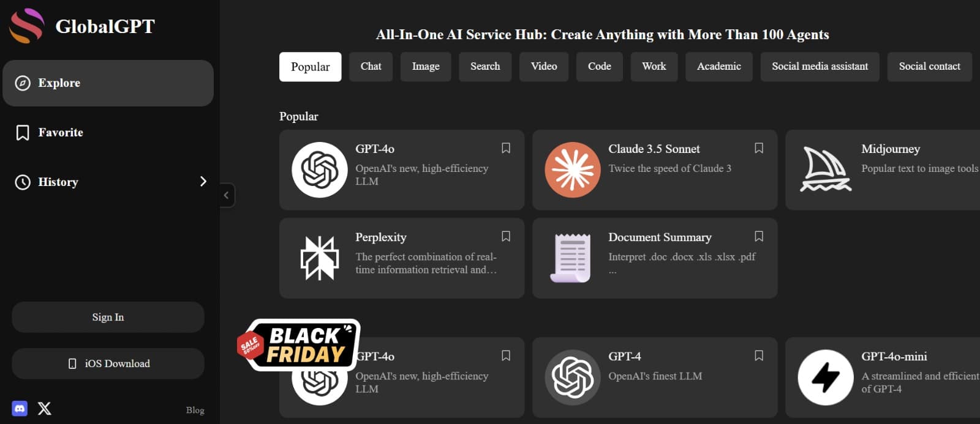This screenshot has width=980, height=424.
Task: Open the X social icon
Action: 45,408
